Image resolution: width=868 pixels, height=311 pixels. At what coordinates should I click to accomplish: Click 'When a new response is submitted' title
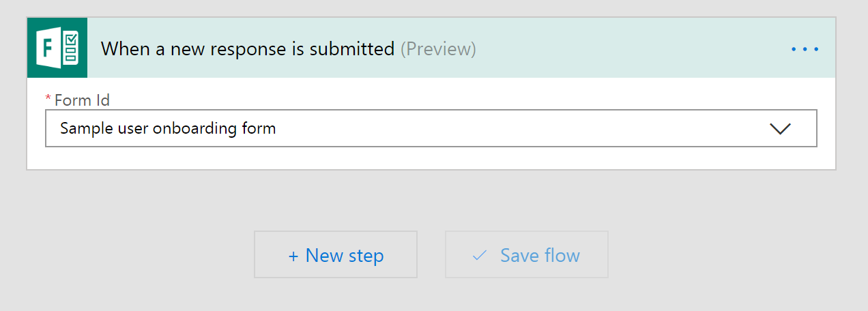pyautogui.click(x=248, y=49)
